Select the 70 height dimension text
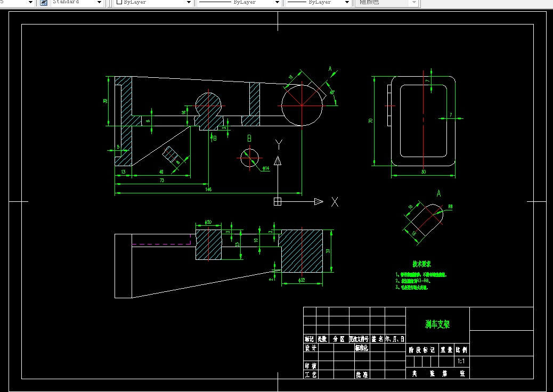Image resolution: width=553 pixels, height=392 pixels. [371, 120]
